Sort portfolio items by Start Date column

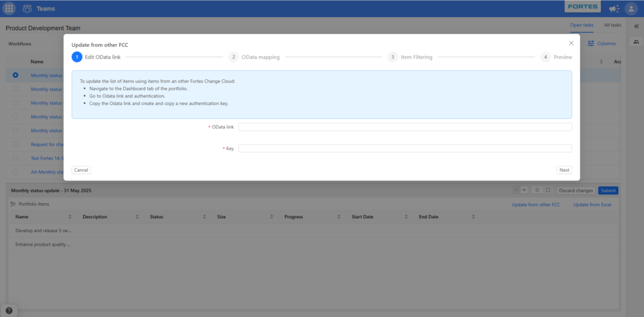[x=406, y=217]
